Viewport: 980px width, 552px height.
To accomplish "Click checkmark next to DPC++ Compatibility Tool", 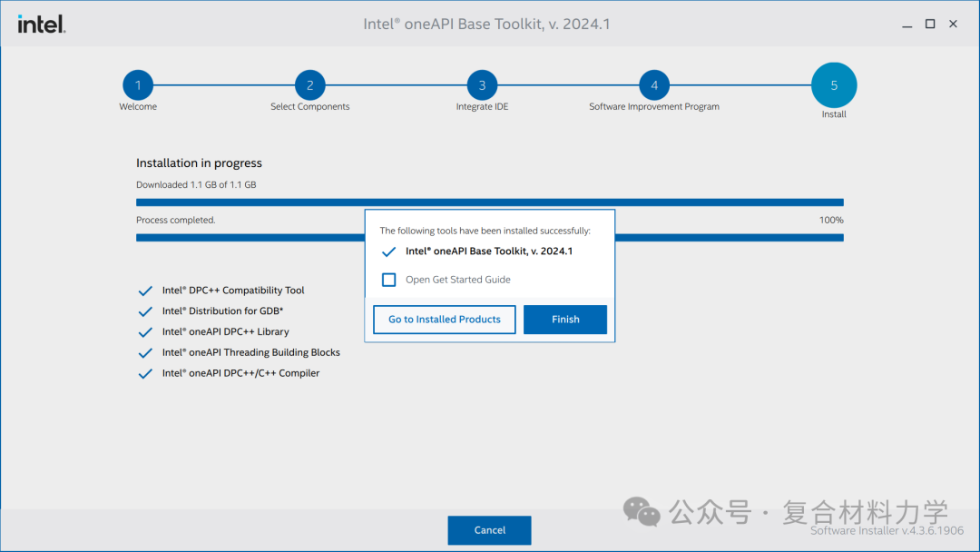I will (x=145, y=291).
